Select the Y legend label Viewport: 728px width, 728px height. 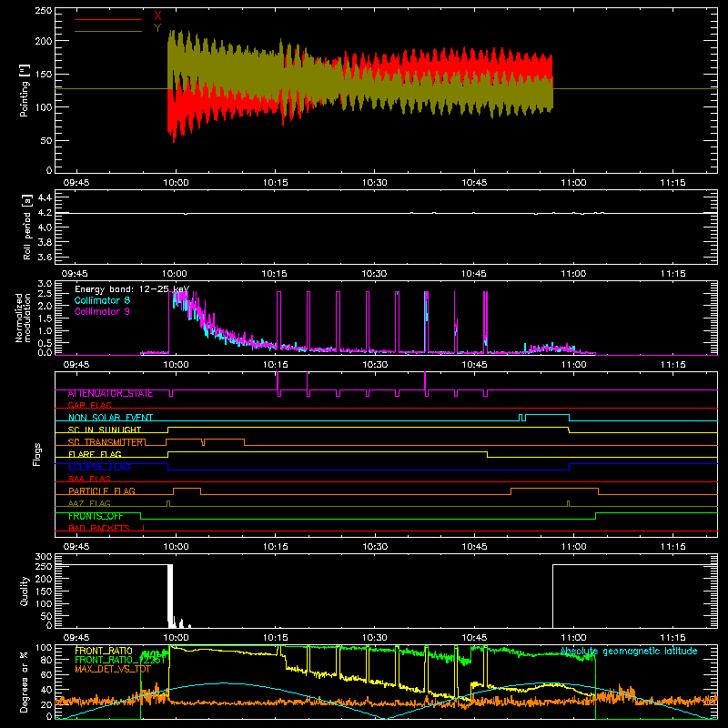click(x=157, y=28)
